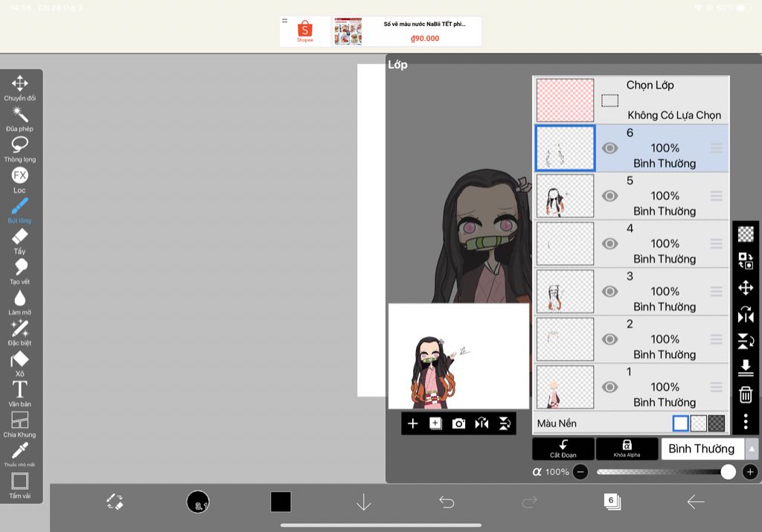Viewport: 762px width, 532px height.
Task: Select the Làm mờ blur tool
Action: 19,303
